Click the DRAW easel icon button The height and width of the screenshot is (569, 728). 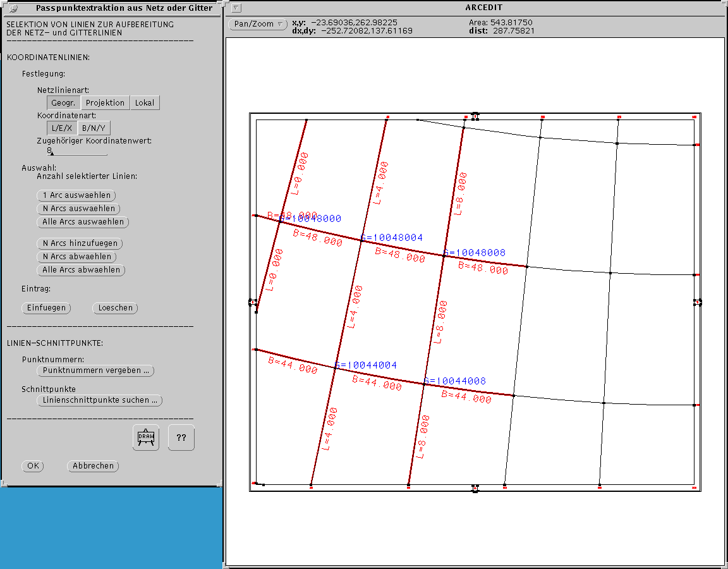click(x=146, y=437)
